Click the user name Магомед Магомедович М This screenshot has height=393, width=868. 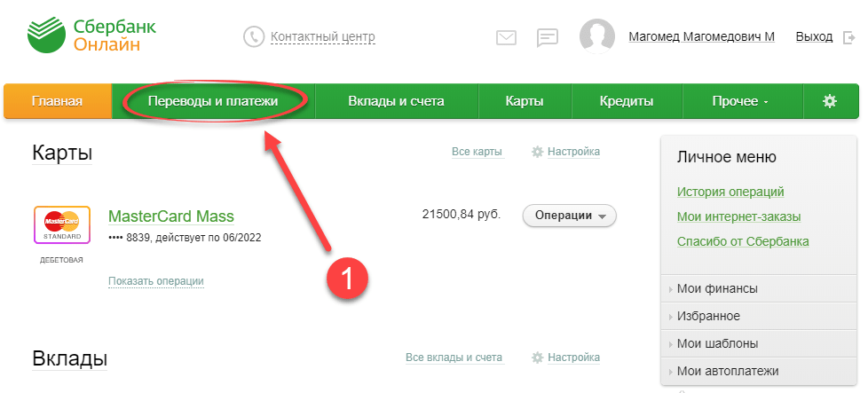click(701, 37)
